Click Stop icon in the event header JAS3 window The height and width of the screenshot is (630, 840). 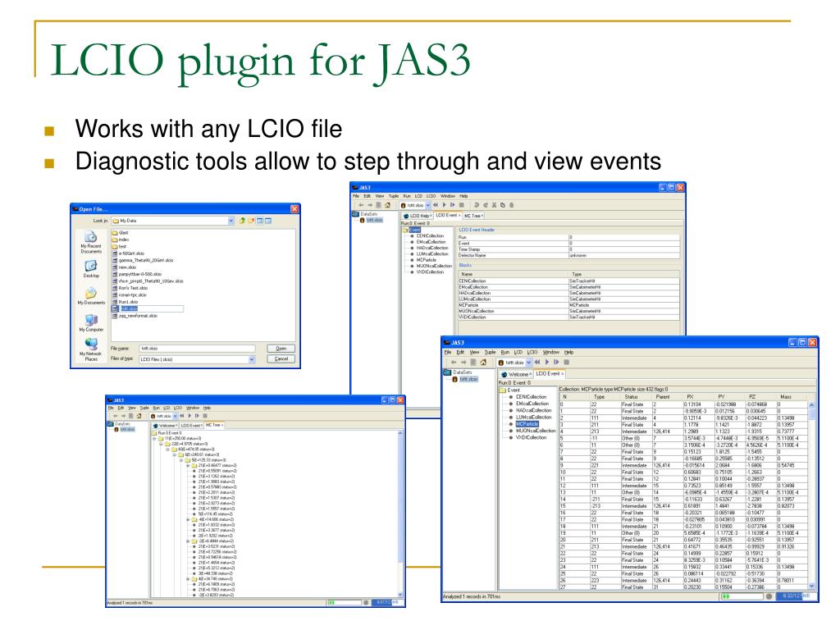[461, 205]
